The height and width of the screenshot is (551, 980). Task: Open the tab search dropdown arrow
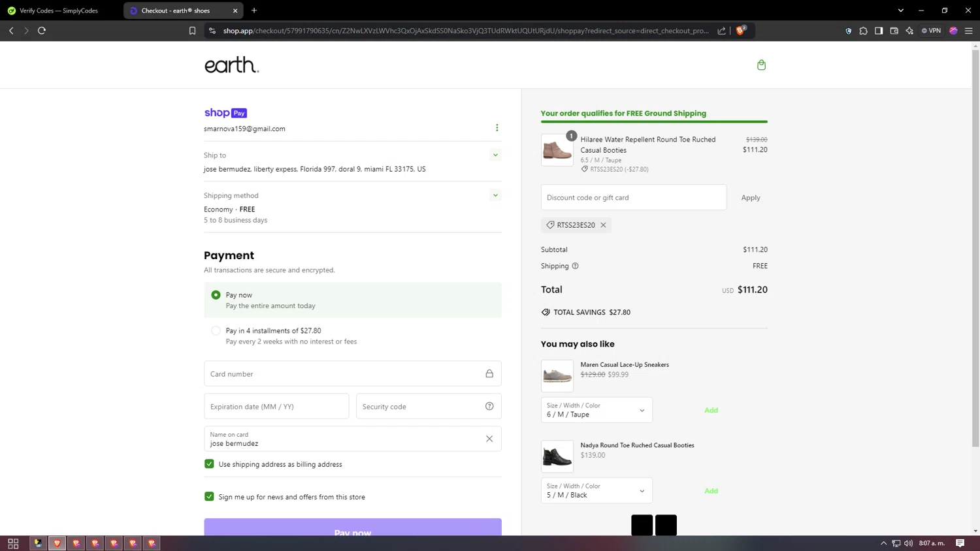900,10
